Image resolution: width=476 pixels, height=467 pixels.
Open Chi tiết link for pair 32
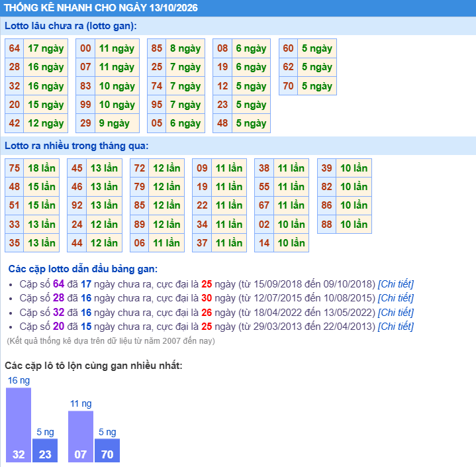[x=395, y=313]
